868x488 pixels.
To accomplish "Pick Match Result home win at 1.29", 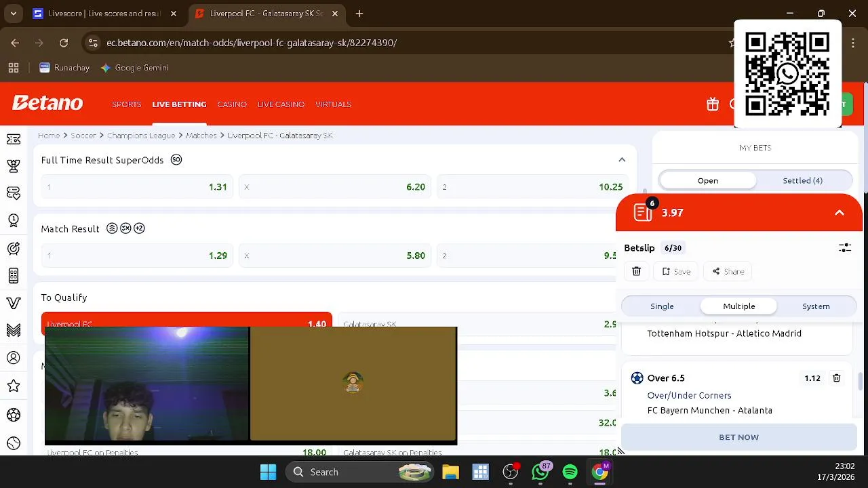I will tap(138, 256).
